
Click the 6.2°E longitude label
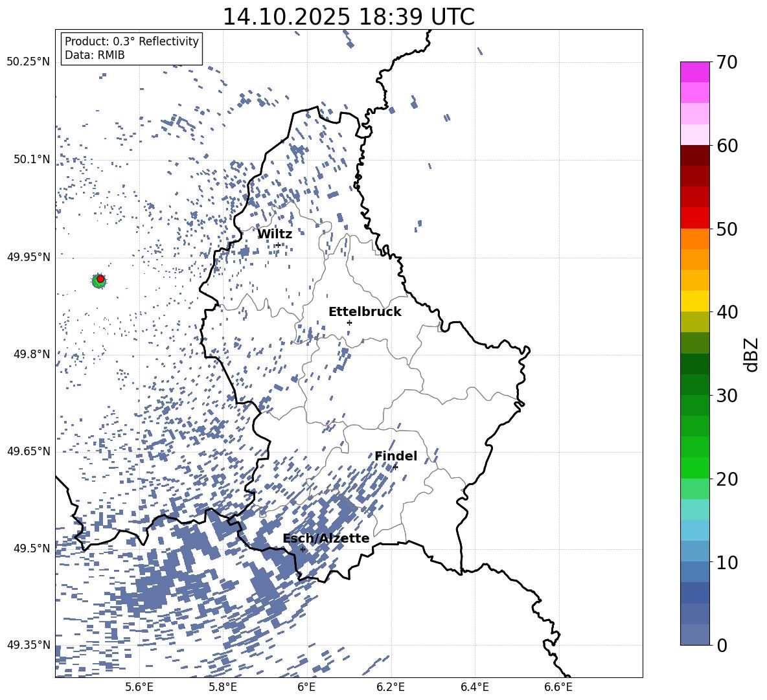pos(391,687)
